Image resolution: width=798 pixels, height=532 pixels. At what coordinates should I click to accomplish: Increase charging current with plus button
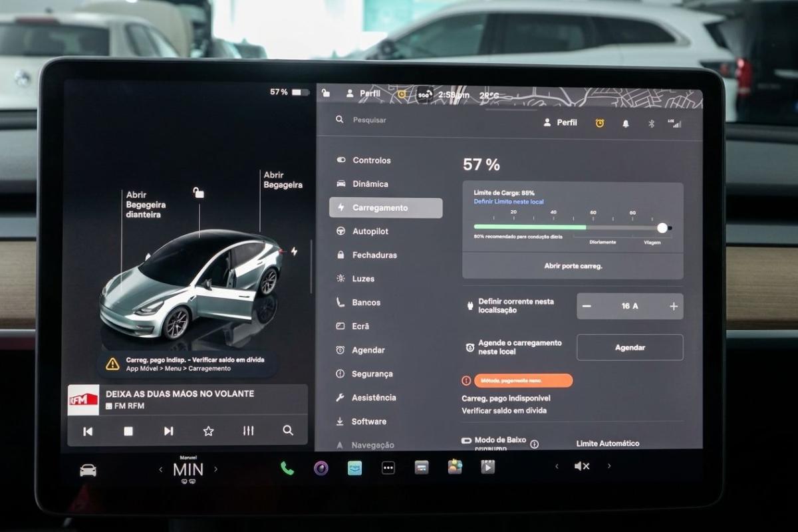click(674, 307)
